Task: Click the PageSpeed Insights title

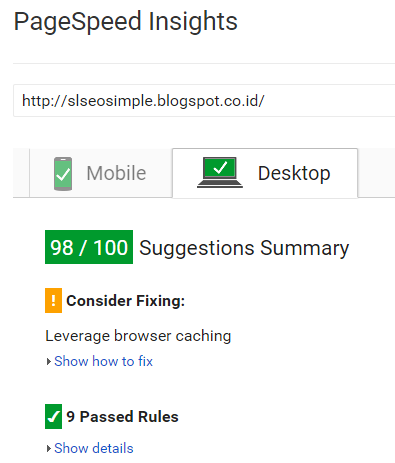Action: pos(126,21)
